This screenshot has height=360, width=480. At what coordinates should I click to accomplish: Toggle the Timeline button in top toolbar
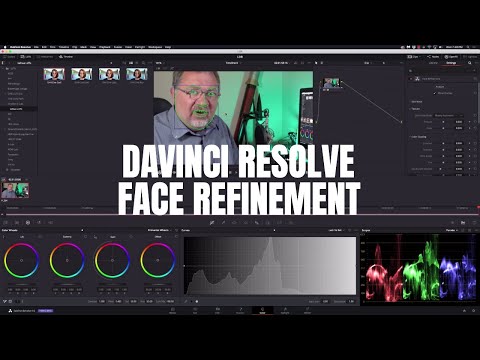tap(66, 57)
